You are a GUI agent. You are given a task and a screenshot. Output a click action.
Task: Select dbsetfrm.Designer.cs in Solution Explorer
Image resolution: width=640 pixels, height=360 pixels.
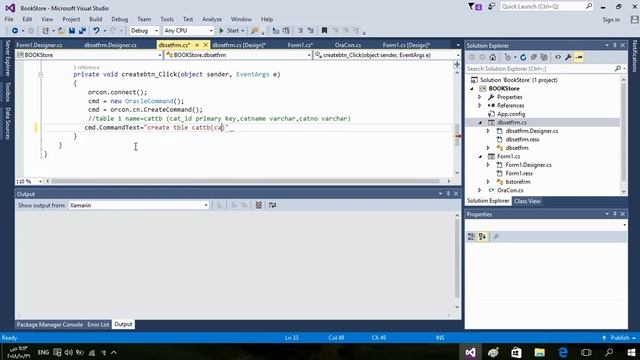(x=532, y=131)
